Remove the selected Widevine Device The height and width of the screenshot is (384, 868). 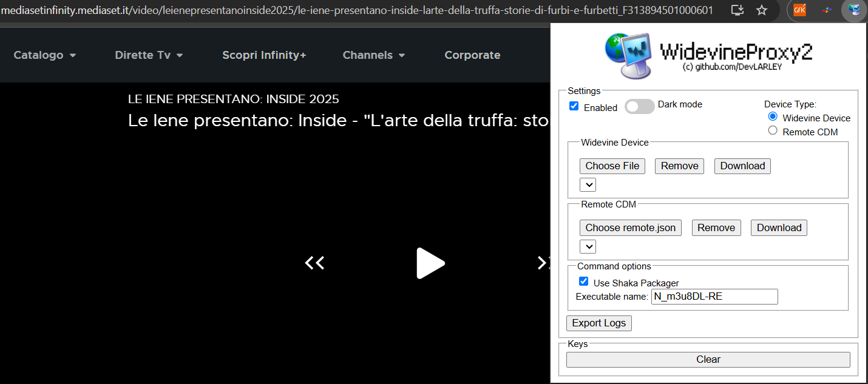679,166
